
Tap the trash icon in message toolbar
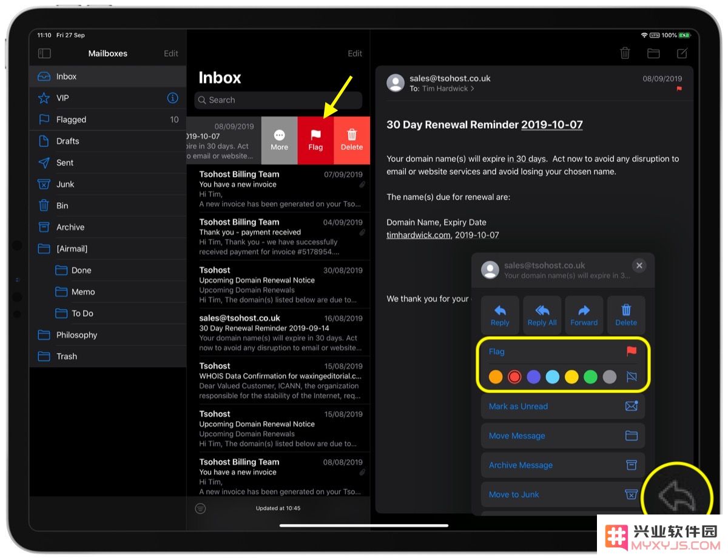coord(625,53)
